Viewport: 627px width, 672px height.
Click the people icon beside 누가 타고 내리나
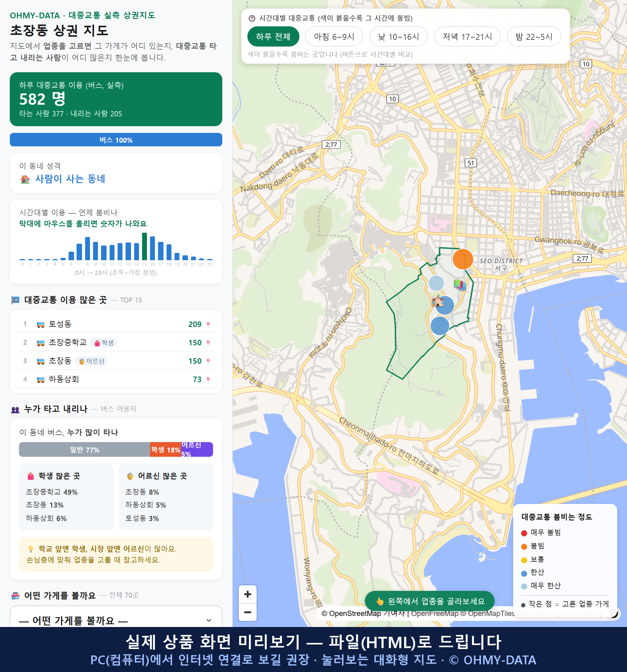pyautogui.click(x=15, y=410)
